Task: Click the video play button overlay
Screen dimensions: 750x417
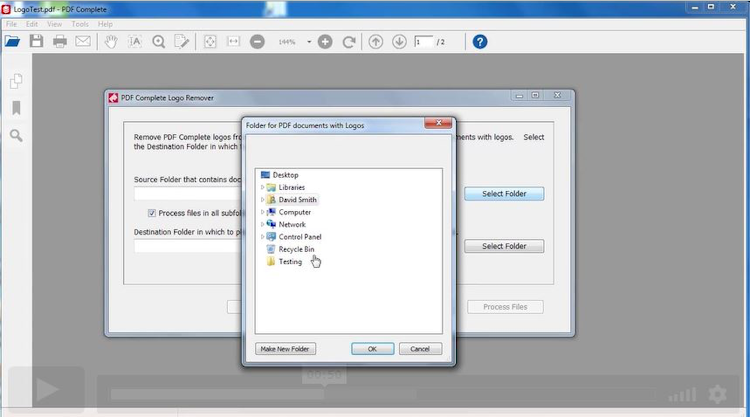Action: (x=46, y=390)
